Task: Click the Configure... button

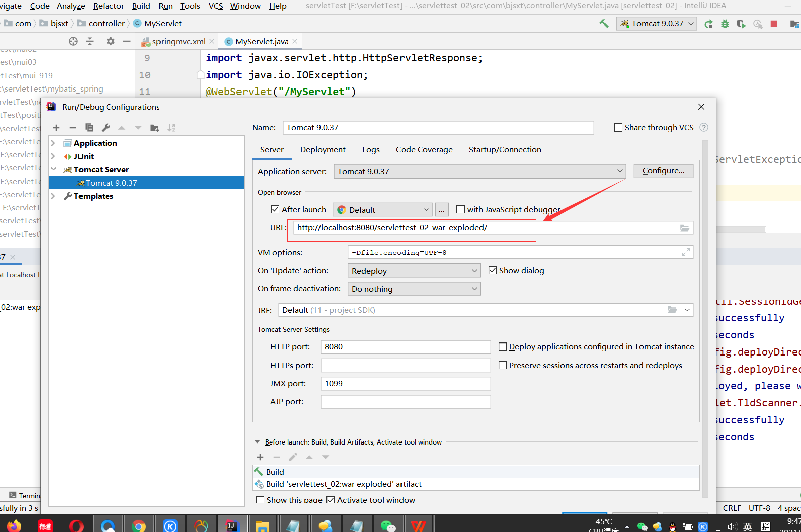Action: click(x=664, y=171)
